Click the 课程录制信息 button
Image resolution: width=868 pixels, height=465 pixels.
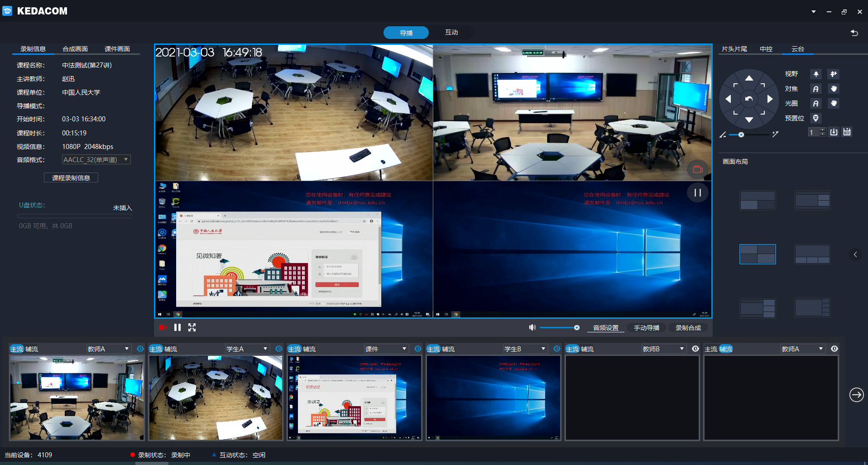(71, 178)
